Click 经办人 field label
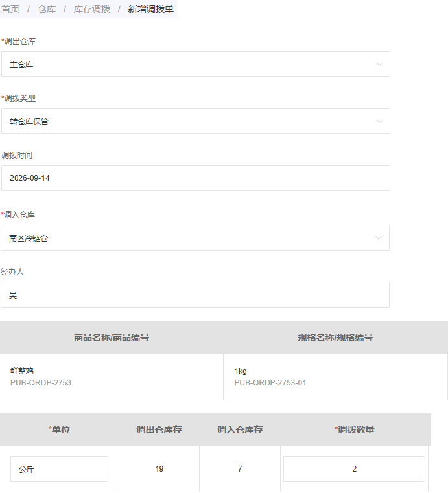 pyautogui.click(x=12, y=271)
